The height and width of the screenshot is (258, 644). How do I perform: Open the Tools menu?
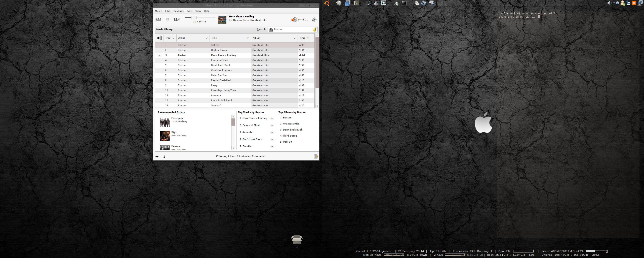(x=189, y=11)
